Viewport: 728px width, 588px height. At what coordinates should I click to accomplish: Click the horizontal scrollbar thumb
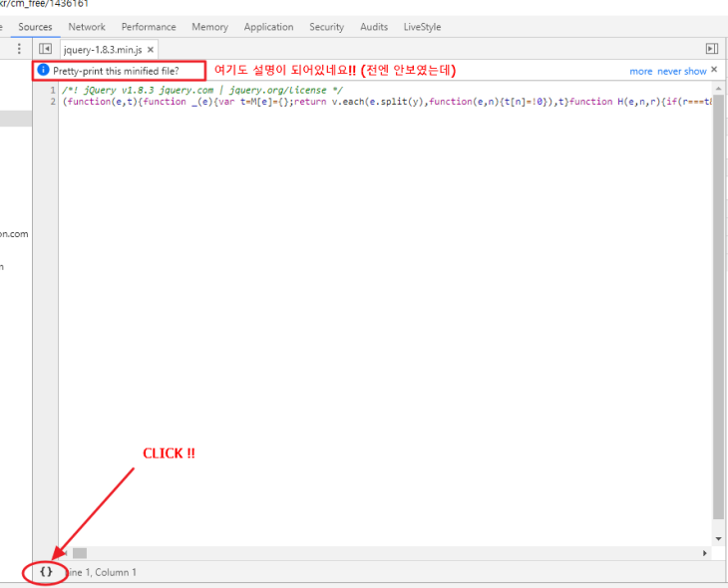[80, 553]
